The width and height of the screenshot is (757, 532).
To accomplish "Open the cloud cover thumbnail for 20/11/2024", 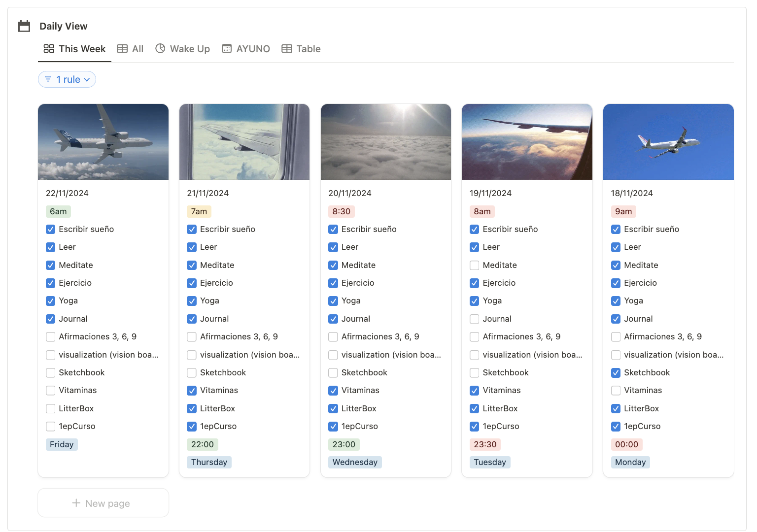I will (x=386, y=142).
